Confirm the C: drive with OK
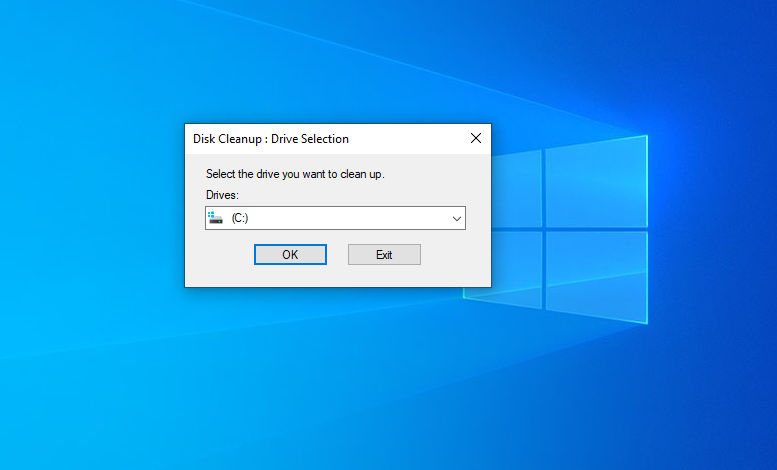The height and width of the screenshot is (470, 777). 290,254
